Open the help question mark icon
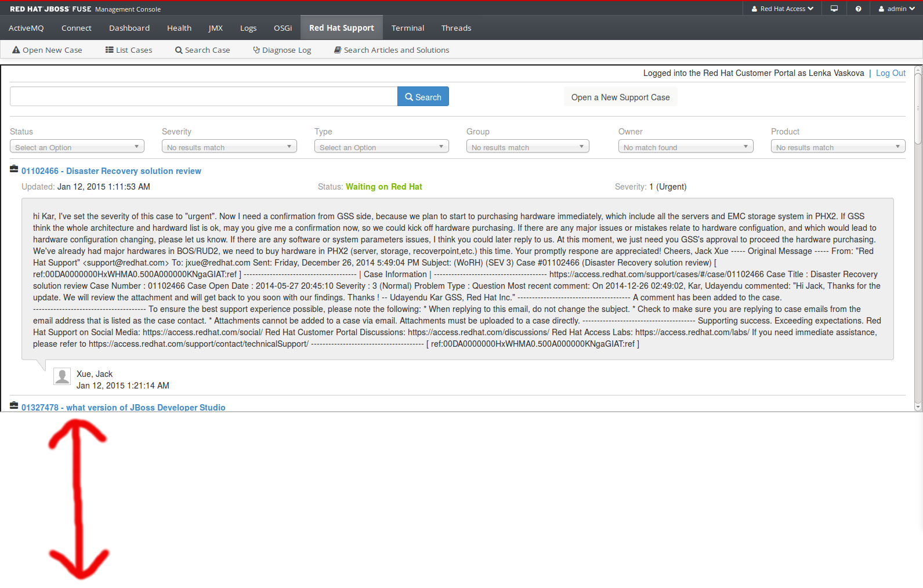923x588 pixels. [x=858, y=9]
